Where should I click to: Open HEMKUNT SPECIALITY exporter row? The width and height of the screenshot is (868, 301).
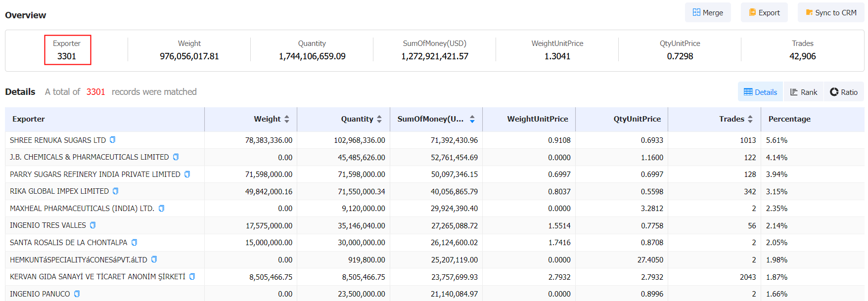(79, 260)
